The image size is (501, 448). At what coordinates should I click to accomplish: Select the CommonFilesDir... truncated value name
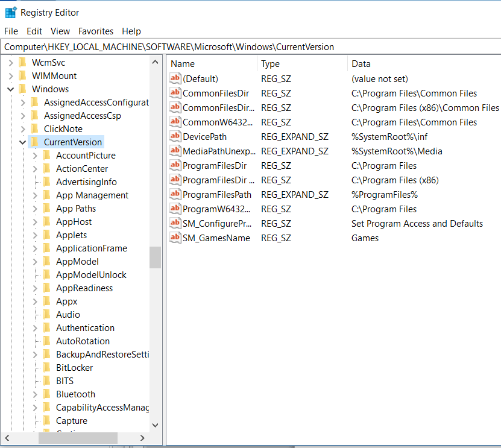pos(219,108)
